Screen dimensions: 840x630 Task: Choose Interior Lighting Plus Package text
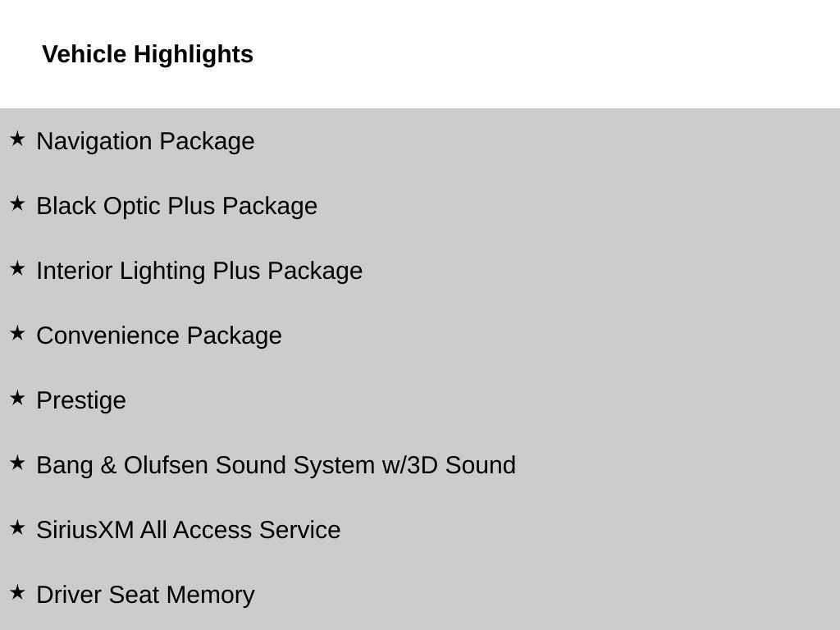point(199,272)
